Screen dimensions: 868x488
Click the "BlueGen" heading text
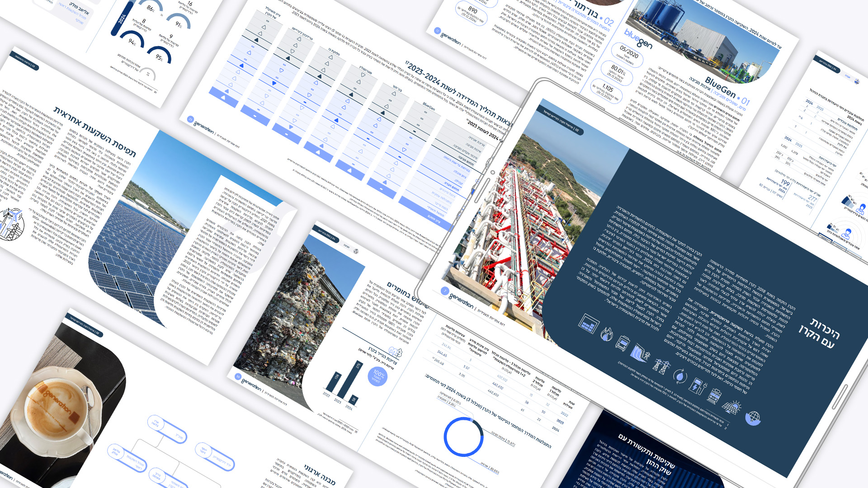[x=720, y=86]
